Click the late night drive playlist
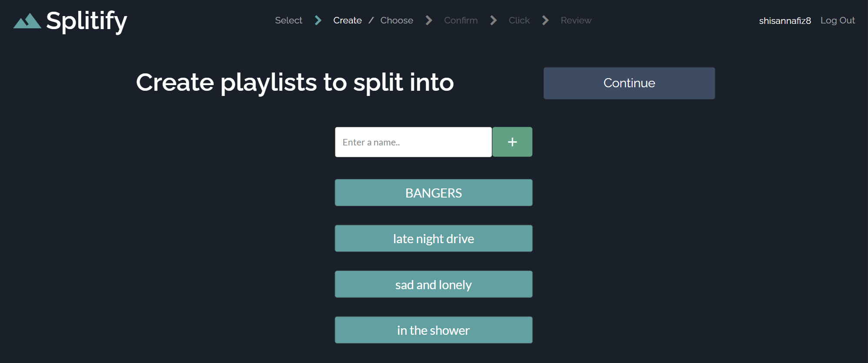 (433, 238)
